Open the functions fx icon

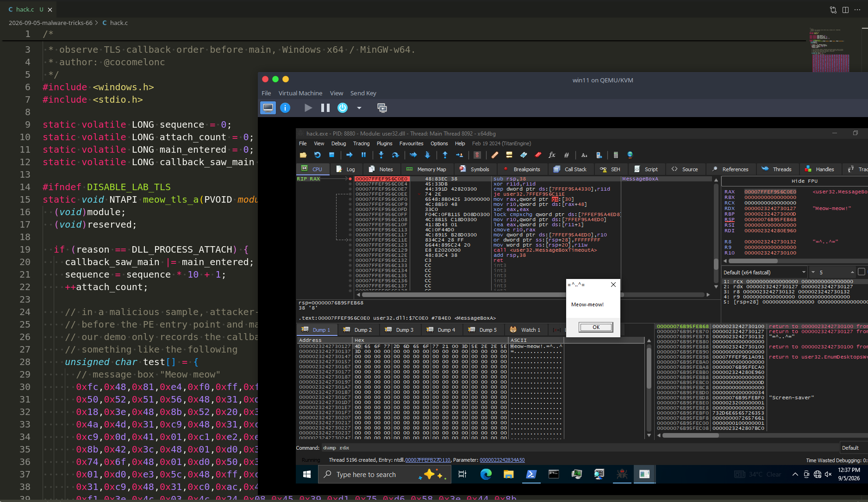pyautogui.click(x=552, y=155)
